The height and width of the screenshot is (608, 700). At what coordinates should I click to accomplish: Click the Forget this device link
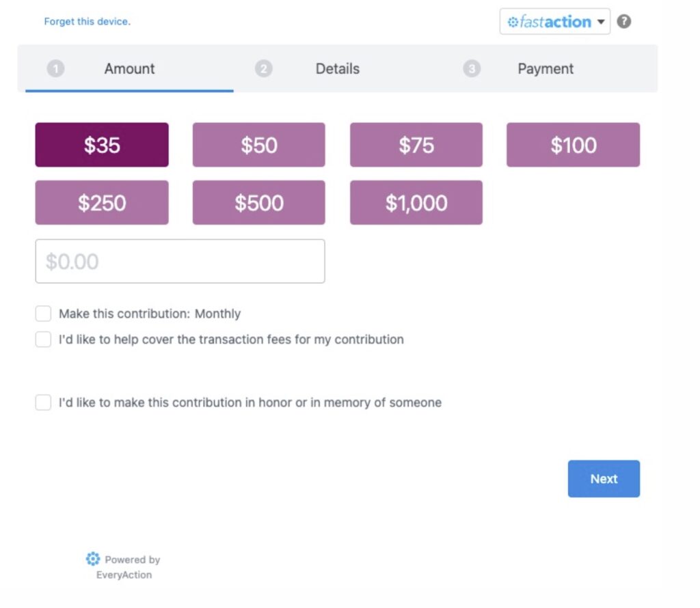tap(87, 21)
